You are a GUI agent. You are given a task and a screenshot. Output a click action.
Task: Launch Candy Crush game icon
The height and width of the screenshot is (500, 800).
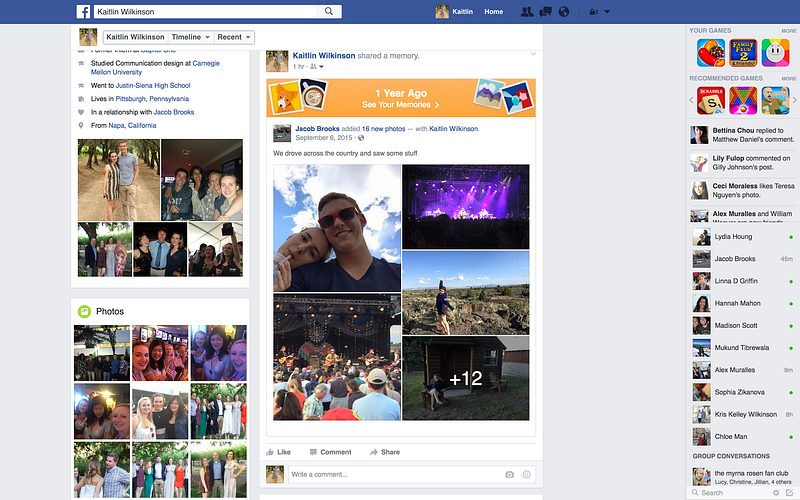point(711,53)
